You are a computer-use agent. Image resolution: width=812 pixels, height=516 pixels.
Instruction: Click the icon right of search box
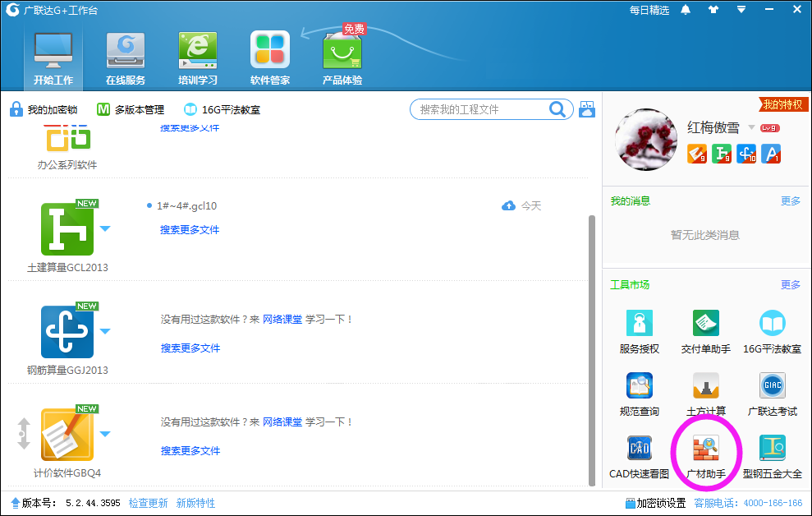point(586,109)
